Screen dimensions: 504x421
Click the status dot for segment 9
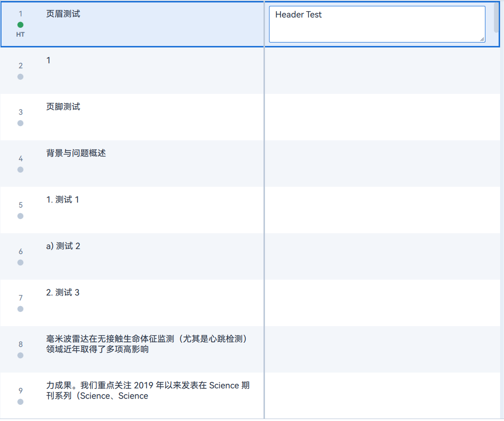point(21,402)
